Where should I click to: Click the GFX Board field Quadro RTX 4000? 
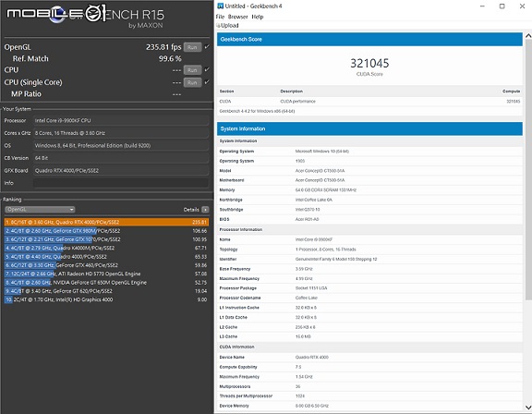(121, 170)
